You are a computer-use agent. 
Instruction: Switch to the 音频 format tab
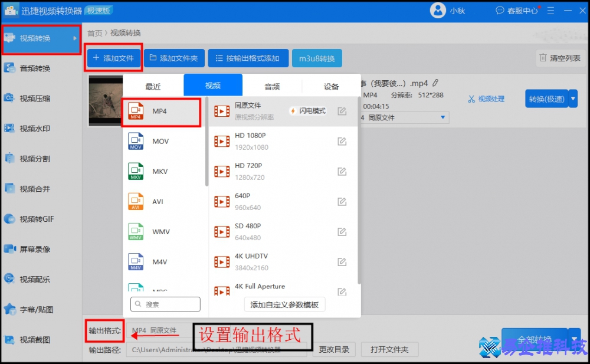pyautogui.click(x=272, y=86)
